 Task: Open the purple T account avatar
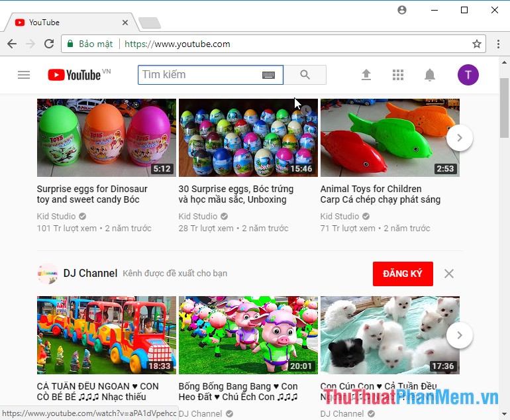468,75
